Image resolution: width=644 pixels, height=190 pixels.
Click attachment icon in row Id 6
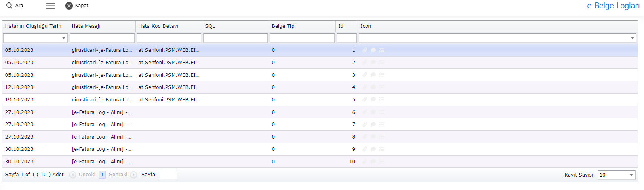[365, 112]
